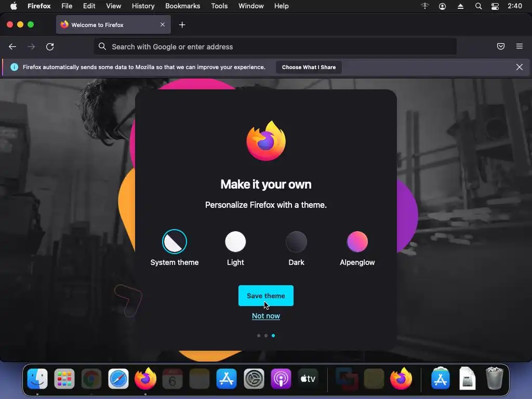
Task: Open Calendar from the Dock
Action: click(172, 379)
